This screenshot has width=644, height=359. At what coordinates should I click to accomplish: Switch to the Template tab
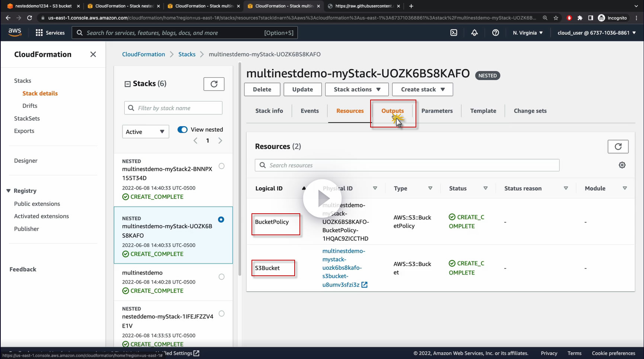click(483, 111)
